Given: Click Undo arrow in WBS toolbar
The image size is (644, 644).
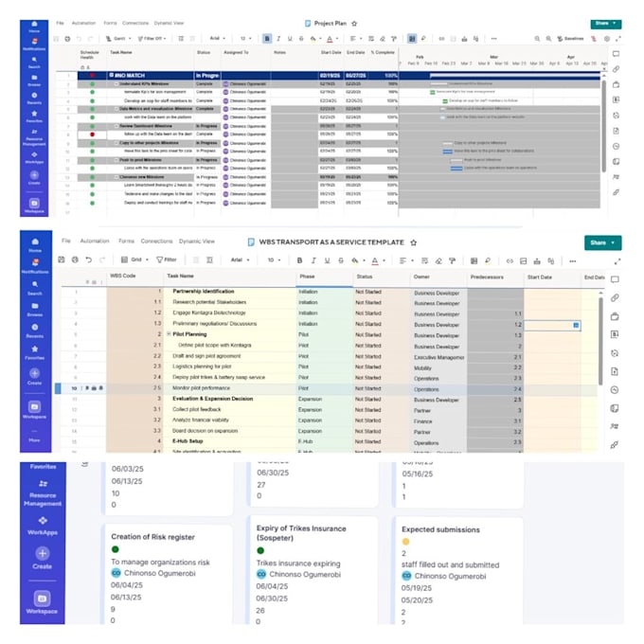Looking at the screenshot, I should click(88, 259).
